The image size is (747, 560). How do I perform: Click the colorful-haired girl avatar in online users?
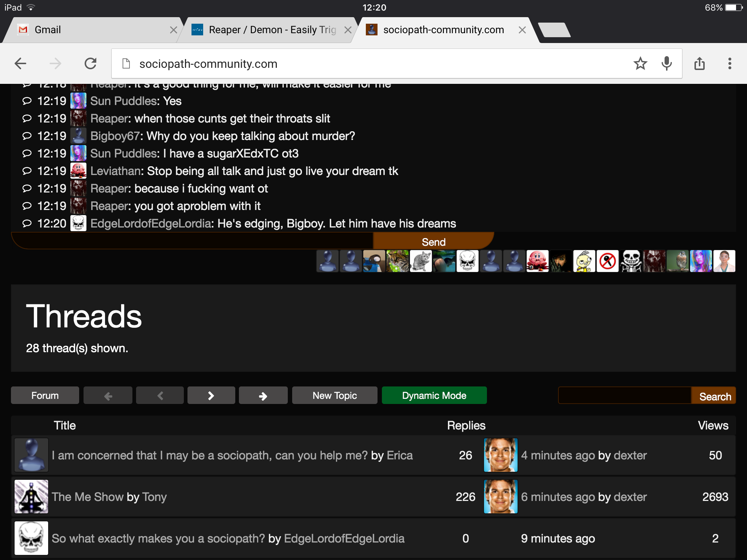[x=701, y=261]
